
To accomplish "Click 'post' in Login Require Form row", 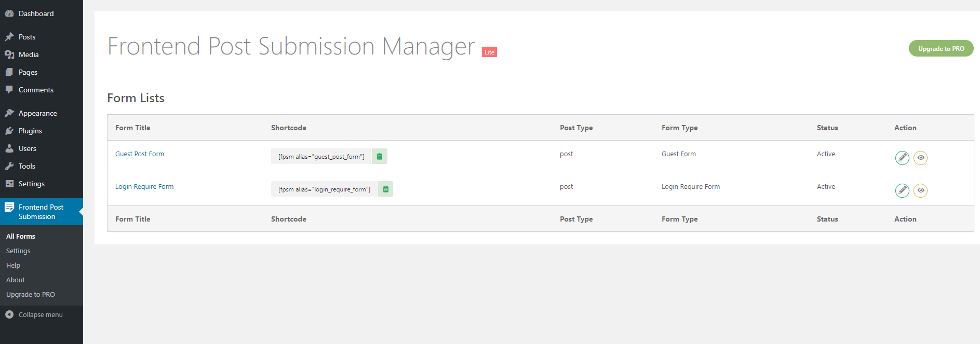I will [566, 187].
